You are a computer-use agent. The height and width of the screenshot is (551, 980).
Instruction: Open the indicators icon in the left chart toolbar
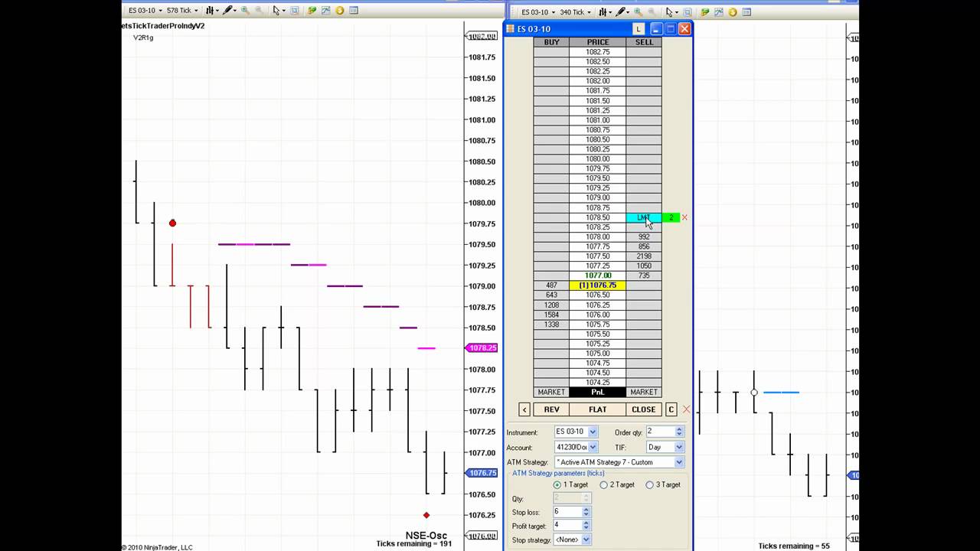[312, 11]
